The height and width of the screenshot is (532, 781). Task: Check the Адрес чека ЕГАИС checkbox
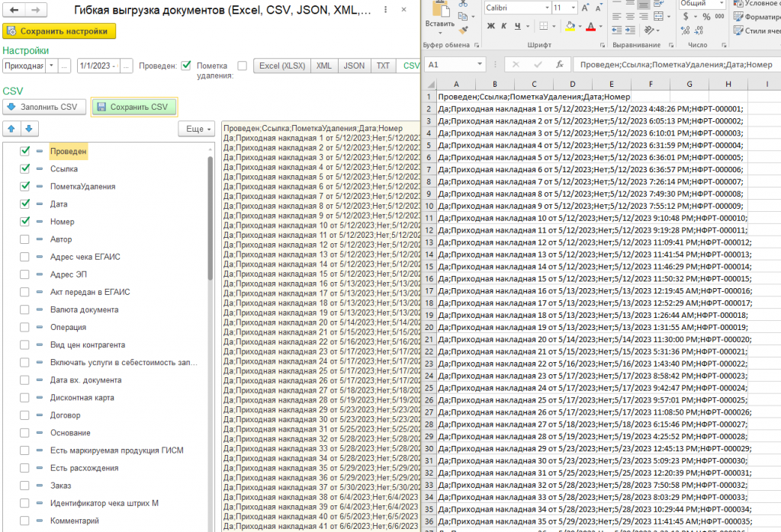point(24,257)
